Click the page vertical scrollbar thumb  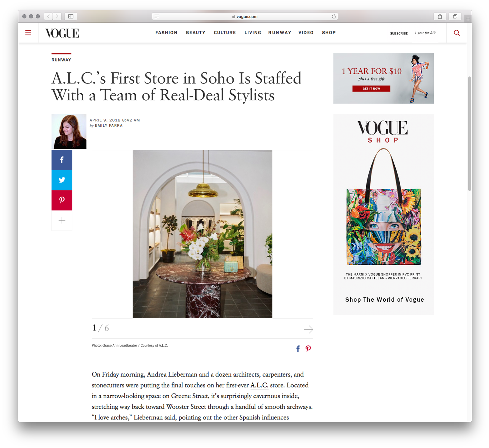[469, 133]
